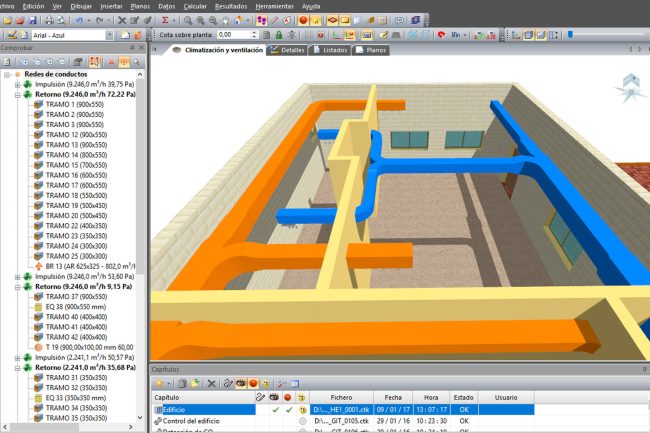Expand the Impulsión 39,75 Pa tree node
Image resolution: width=650 pixels, height=433 pixels.
16,85
